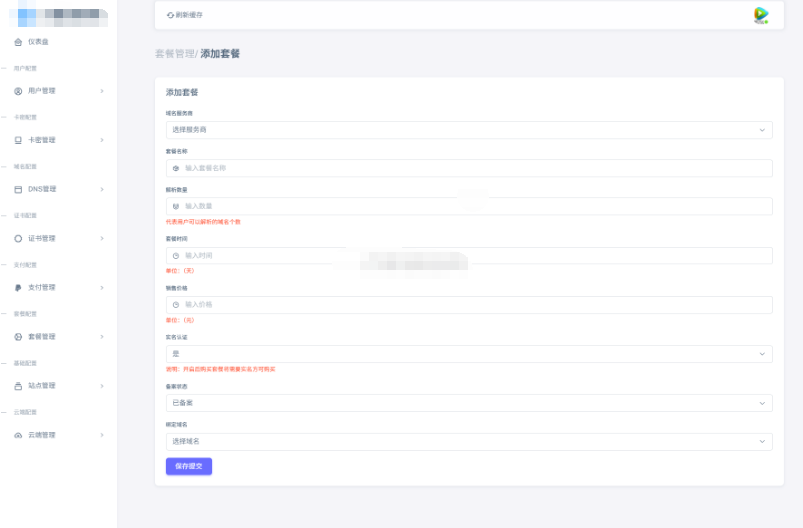Open the 选择服务商 dropdown
This screenshot has width=803, height=528.
(469, 130)
